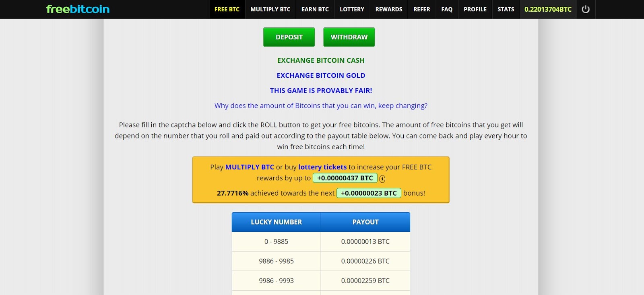This screenshot has height=295, width=644.
Task: Open the FREE BTC tab
Action: (x=227, y=9)
